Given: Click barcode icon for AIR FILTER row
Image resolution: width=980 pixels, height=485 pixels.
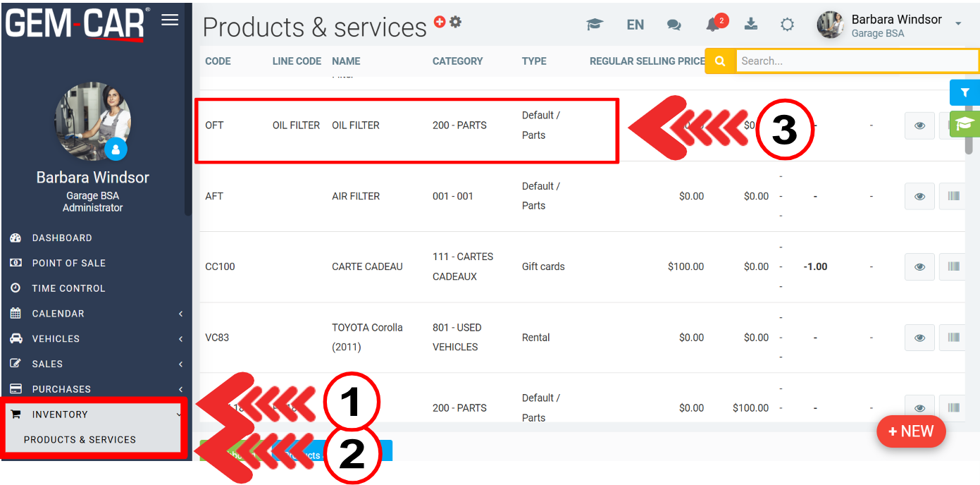Looking at the screenshot, I should [953, 196].
